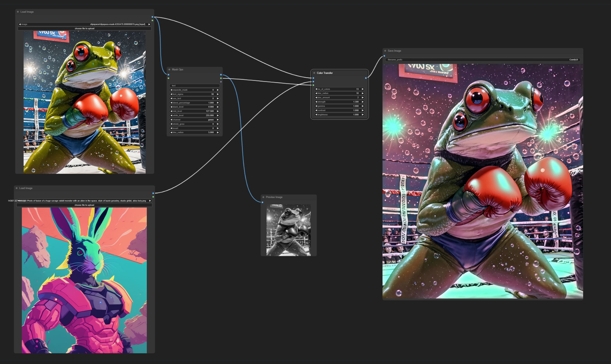This screenshot has width=611, height=364.
Task: Increase Color Transfer blur_radius with its right arrow
Action: coord(363,93)
